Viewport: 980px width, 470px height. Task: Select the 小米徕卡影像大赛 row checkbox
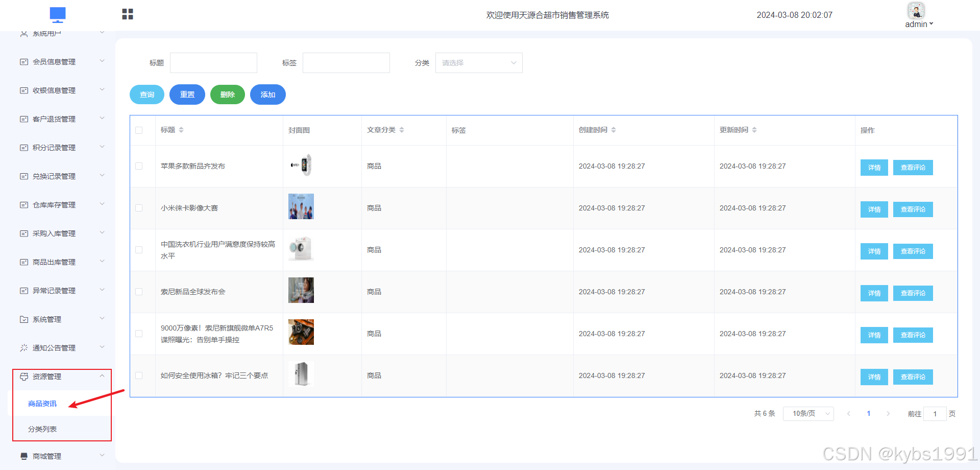tap(139, 208)
